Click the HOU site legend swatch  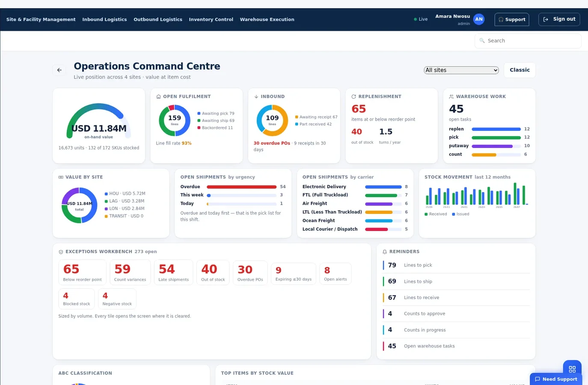point(106,194)
